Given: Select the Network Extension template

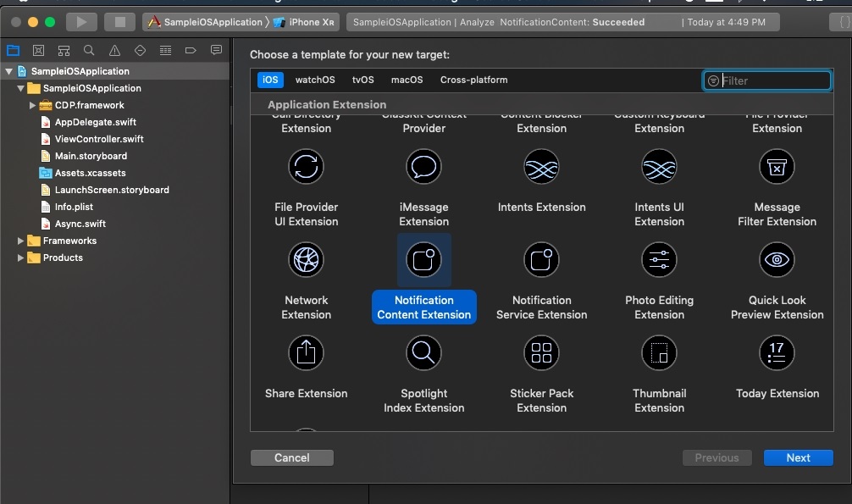Looking at the screenshot, I should pyautogui.click(x=306, y=259).
